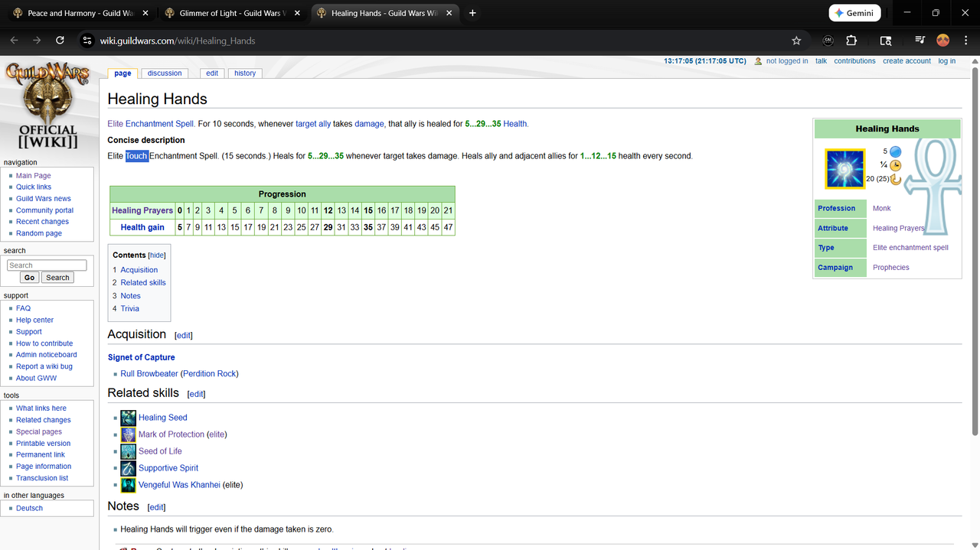Click the Supportive Spirit skill icon
The width and height of the screenshot is (980, 550).
click(128, 468)
